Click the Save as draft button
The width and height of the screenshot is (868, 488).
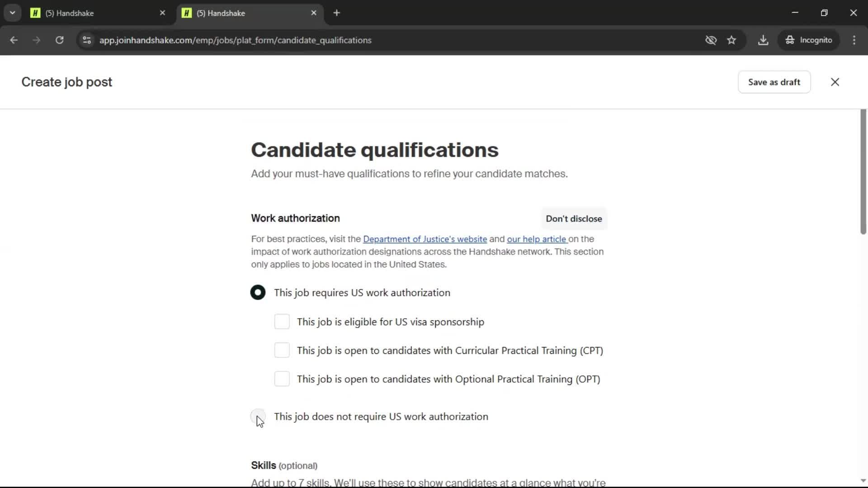774,82
